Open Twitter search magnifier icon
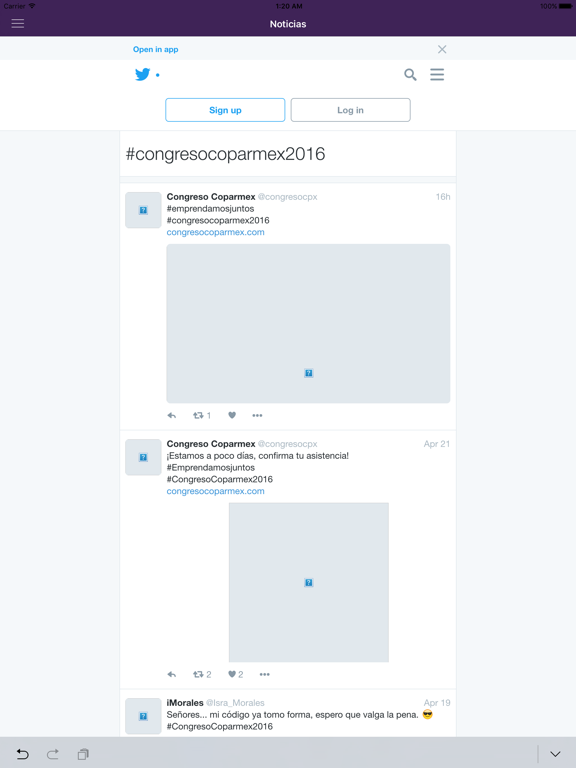 [410, 74]
